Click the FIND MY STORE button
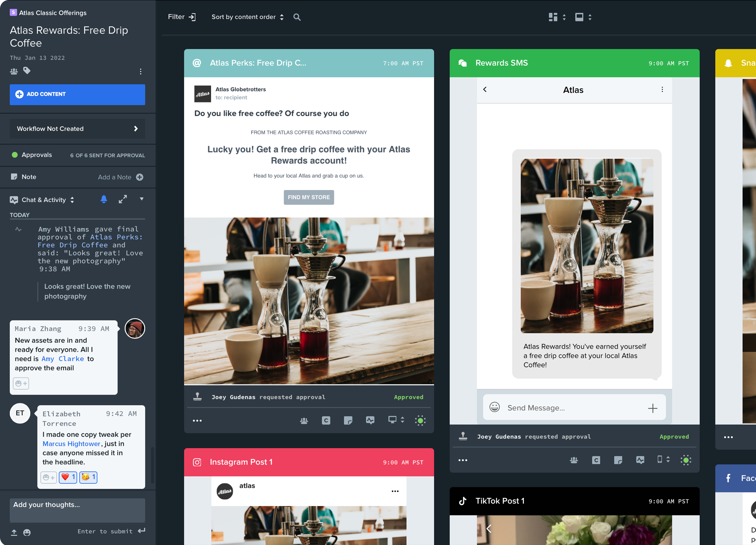This screenshot has height=545, width=756. tap(309, 197)
